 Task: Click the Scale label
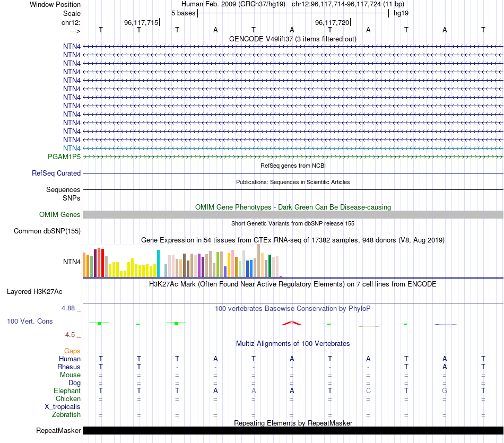pyautogui.click(x=72, y=13)
